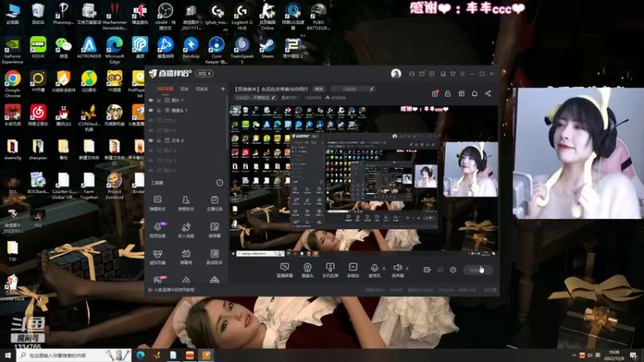This screenshot has width=644, height=362.
Task: Switch to the first scene tab (highlighted)
Action: 165,88
